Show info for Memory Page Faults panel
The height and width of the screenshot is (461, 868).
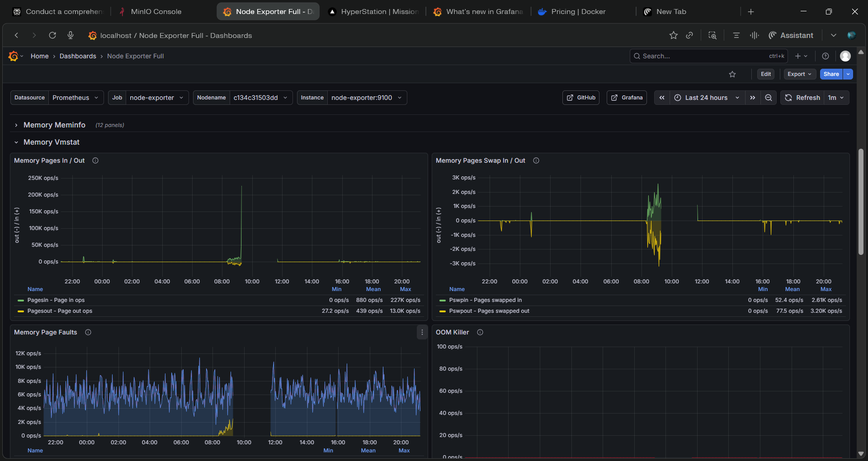tap(88, 332)
